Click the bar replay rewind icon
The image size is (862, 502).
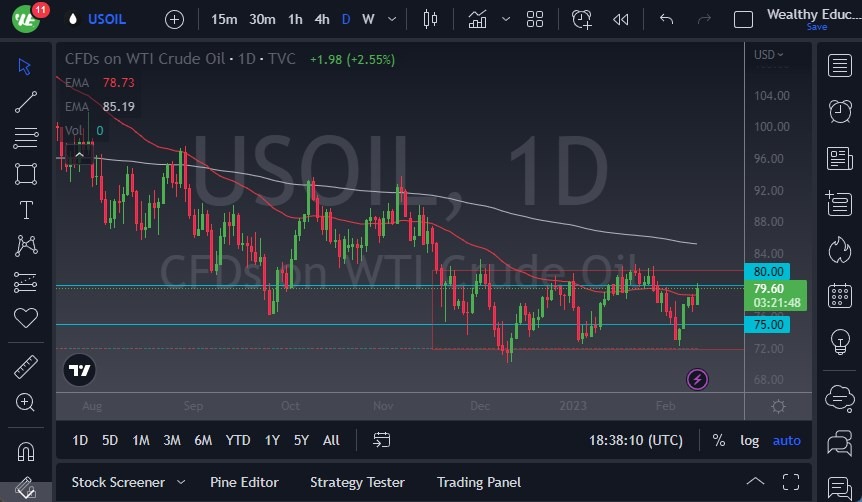[x=621, y=19]
